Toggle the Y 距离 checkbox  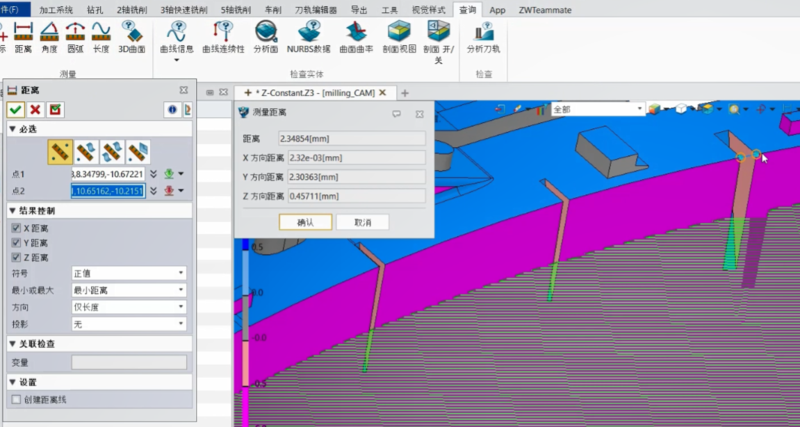[15, 243]
